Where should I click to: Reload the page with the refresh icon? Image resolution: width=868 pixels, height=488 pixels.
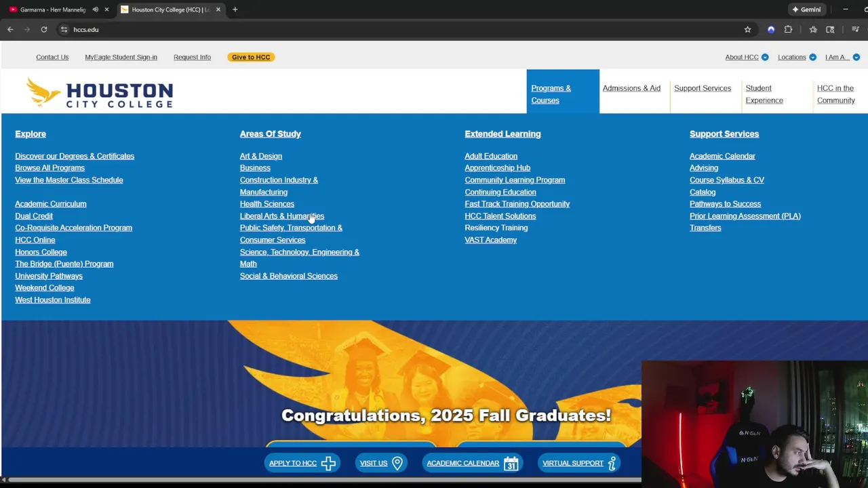(x=44, y=30)
